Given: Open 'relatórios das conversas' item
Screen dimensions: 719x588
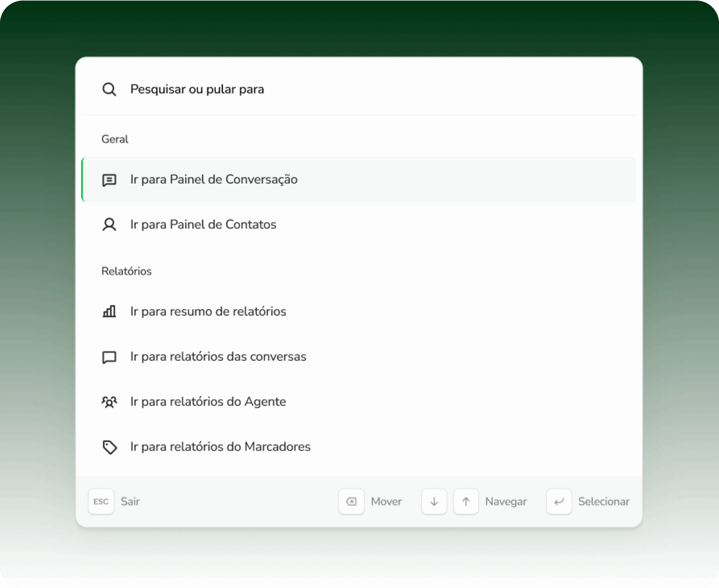Looking at the screenshot, I should (218, 357).
